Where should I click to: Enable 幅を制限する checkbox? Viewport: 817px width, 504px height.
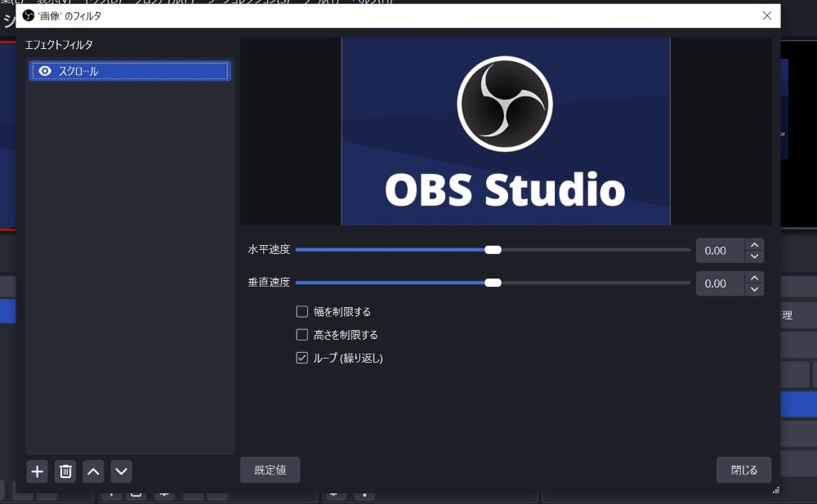(301, 312)
